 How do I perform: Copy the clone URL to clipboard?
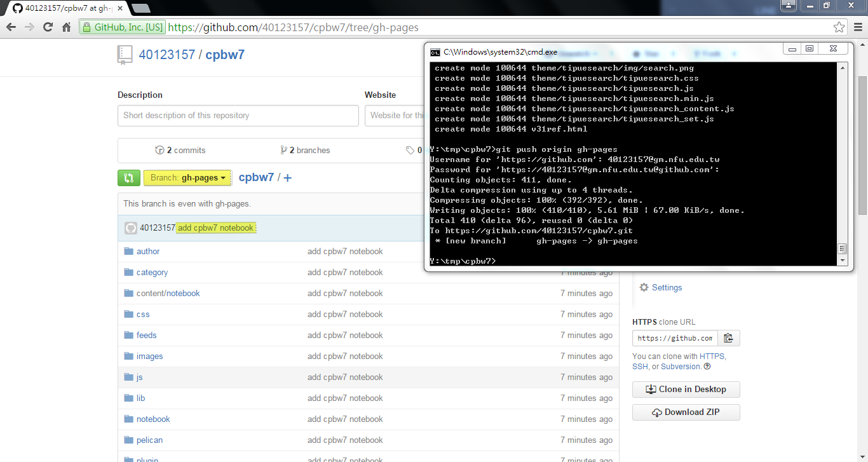[x=729, y=338]
